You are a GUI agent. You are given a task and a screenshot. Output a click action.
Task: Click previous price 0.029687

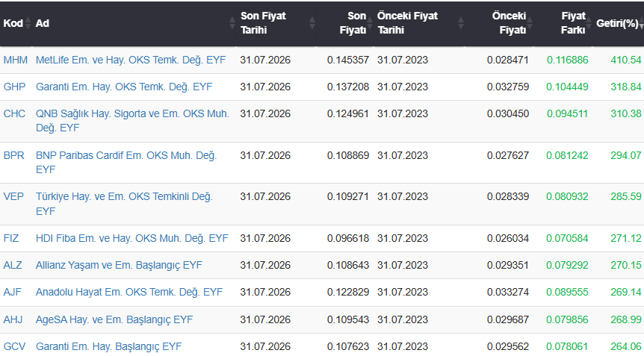(x=508, y=319)
